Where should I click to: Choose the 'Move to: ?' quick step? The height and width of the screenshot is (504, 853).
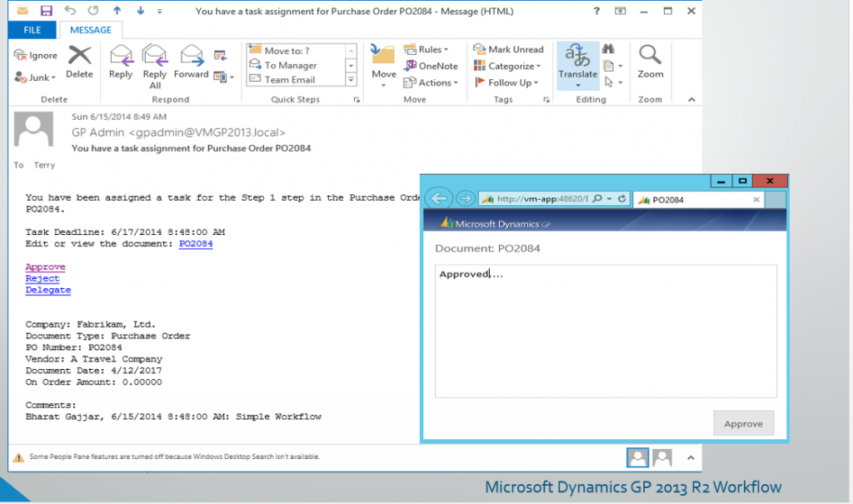(296, 51)
